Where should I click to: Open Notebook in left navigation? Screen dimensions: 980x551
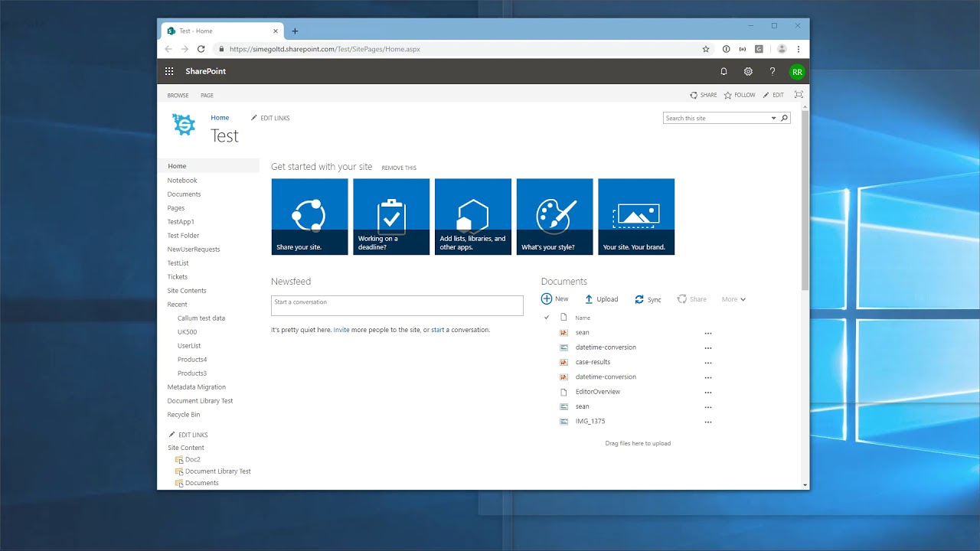tap(182, 181)
